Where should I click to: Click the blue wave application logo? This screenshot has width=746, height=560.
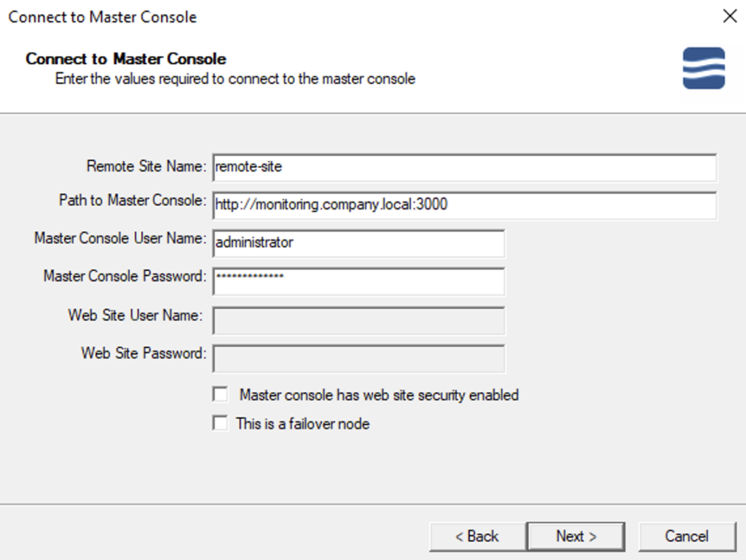point(704,68)
